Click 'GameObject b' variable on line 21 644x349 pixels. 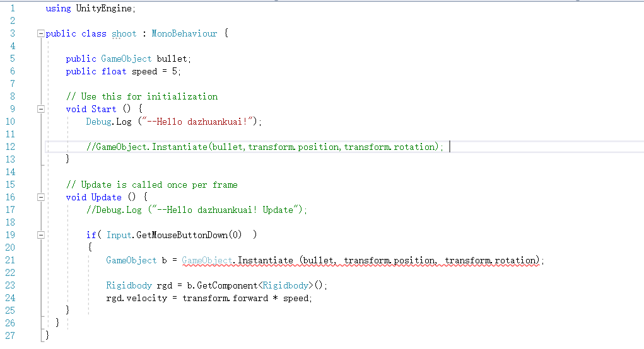click(x=136, y=260)
